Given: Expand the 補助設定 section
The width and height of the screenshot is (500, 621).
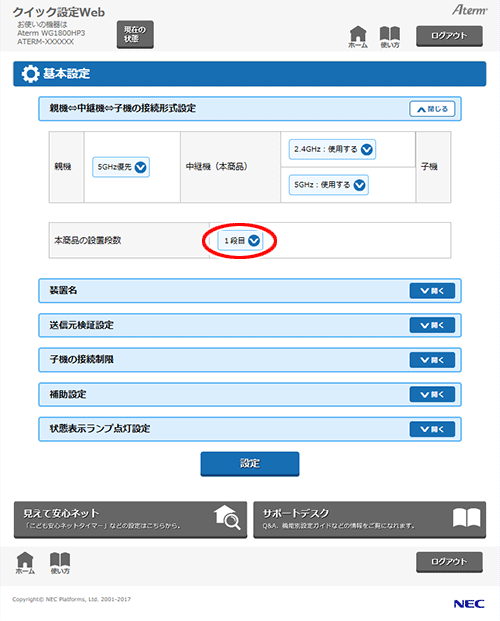Looking at the screenshot, I should [x=432, y=394].
